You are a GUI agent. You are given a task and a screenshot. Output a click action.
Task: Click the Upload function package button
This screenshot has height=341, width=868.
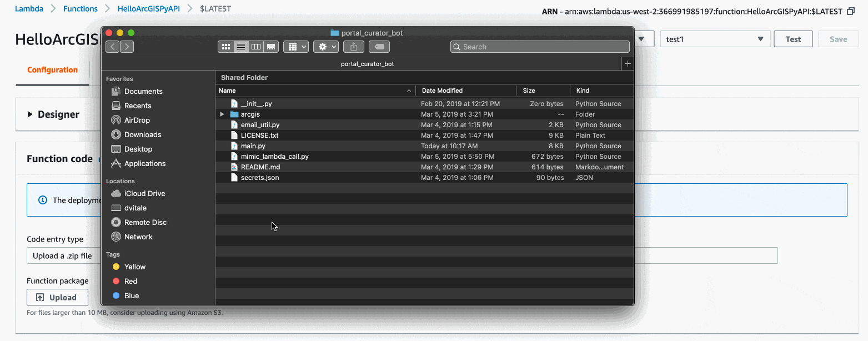coord(57,297)
